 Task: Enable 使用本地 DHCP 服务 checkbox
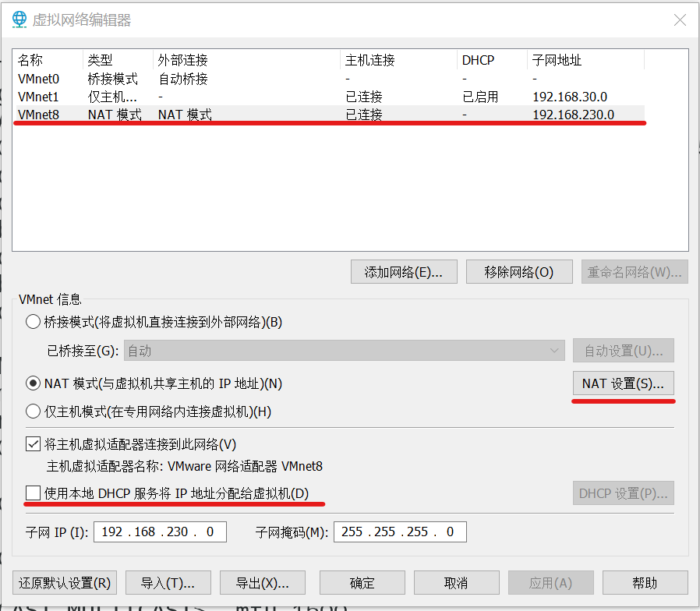(x=33, y=493)
